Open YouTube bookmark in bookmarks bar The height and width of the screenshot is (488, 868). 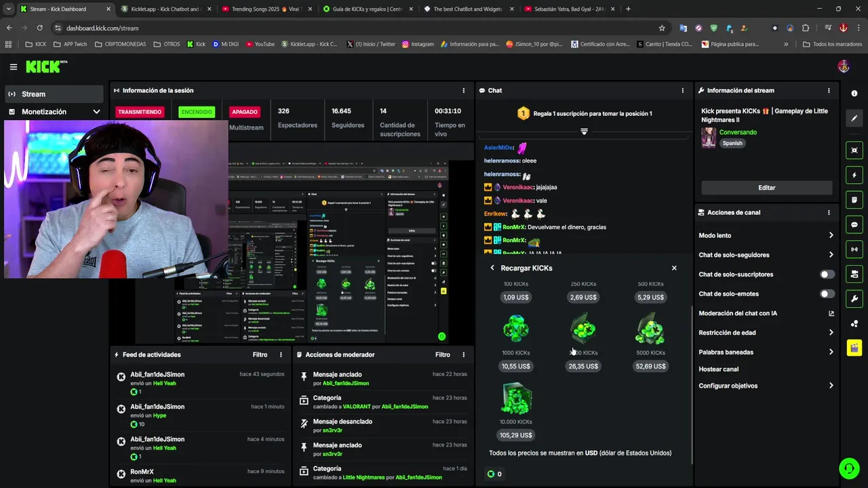[x=260, y=44]
